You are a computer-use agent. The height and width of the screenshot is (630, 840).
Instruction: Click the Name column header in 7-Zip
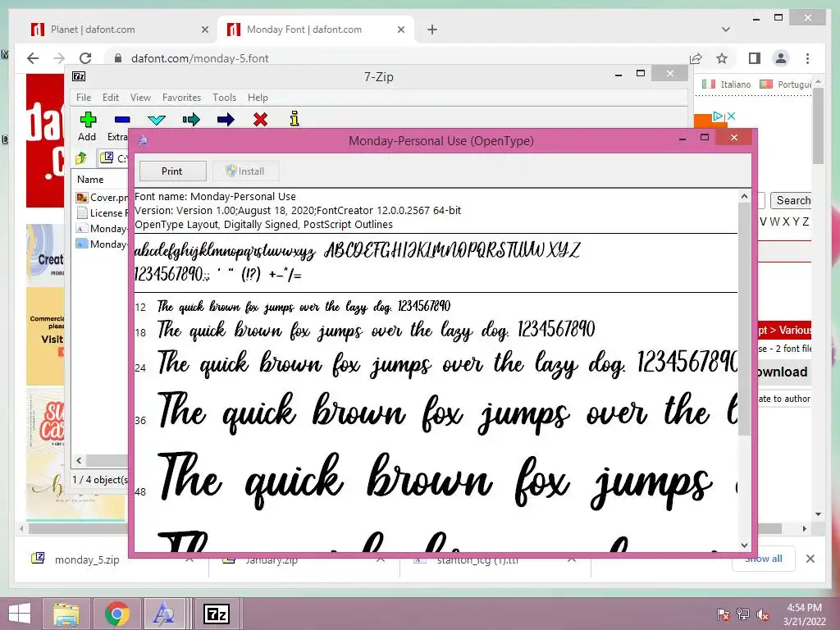pyautogui.click(x=90, y=180)
